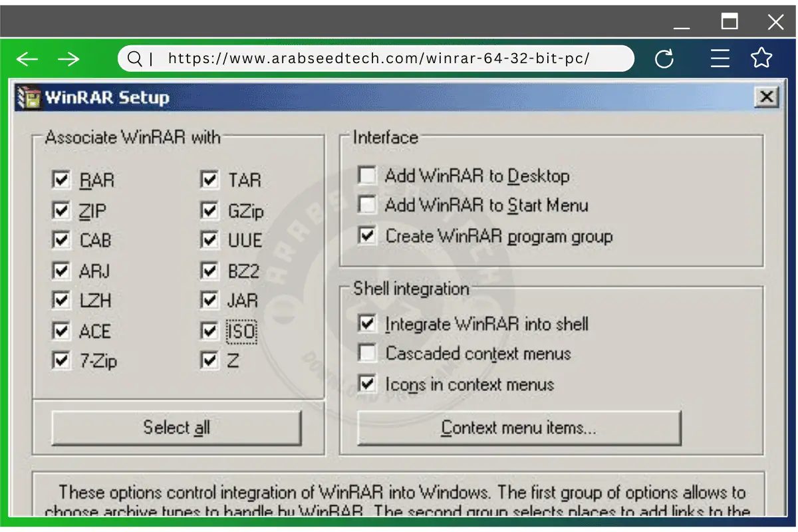Enable Cascaded context menus

[x=367, y=352]
